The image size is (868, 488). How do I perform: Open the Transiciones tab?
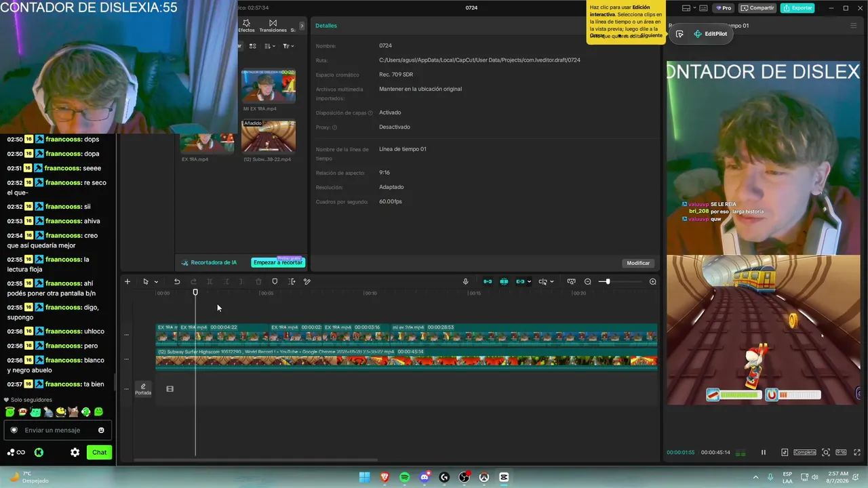(x=273, y=26)
